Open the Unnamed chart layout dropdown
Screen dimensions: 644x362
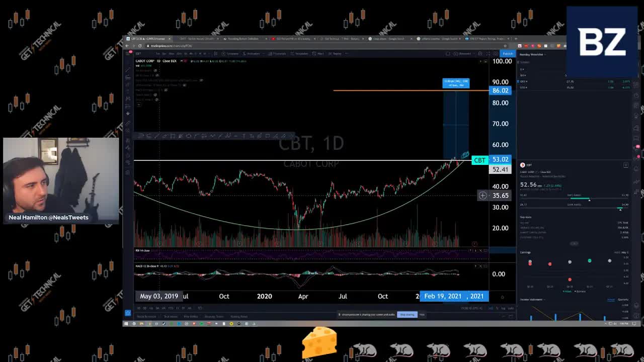point(464,54)
